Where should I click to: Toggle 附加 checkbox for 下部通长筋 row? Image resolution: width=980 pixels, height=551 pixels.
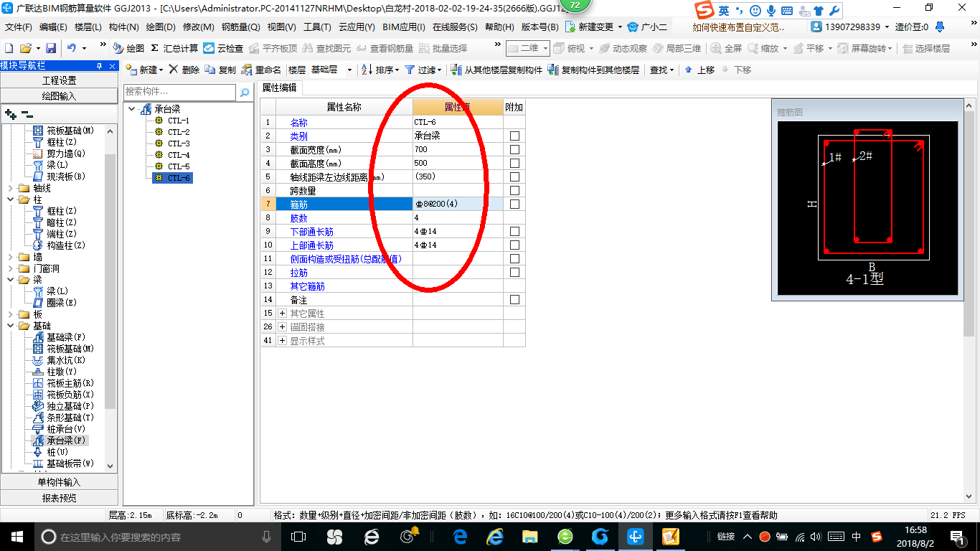coord(514,232)
